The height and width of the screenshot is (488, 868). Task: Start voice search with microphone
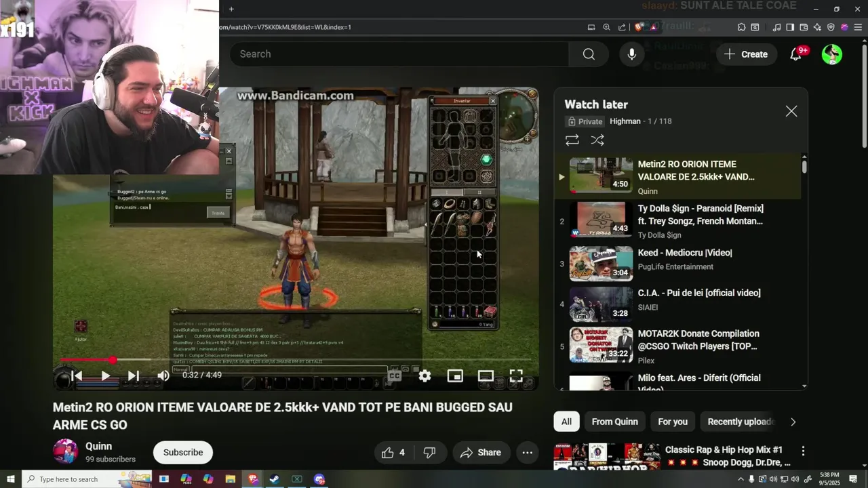[631, 54]
